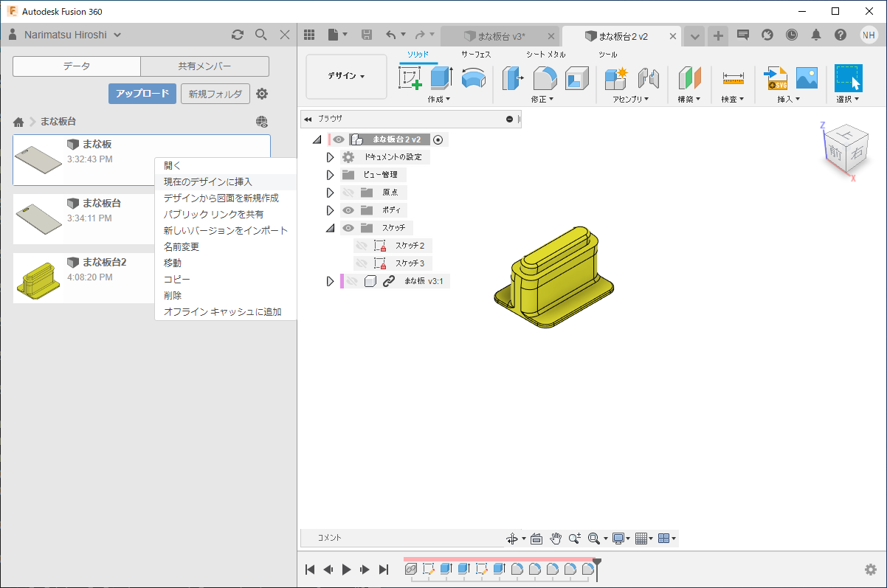Select the Extrude tool in toolbar

(441, 77)
